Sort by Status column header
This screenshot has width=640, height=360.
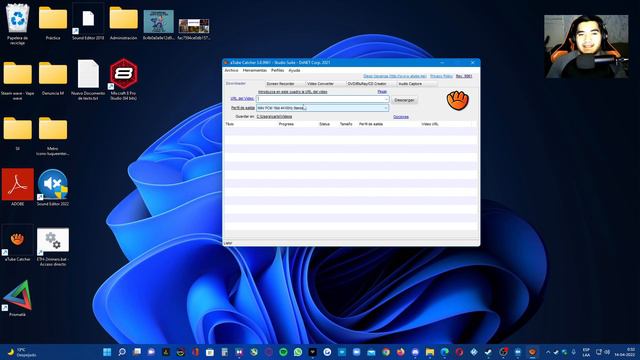pyautogui.click(x=324, y=124)
